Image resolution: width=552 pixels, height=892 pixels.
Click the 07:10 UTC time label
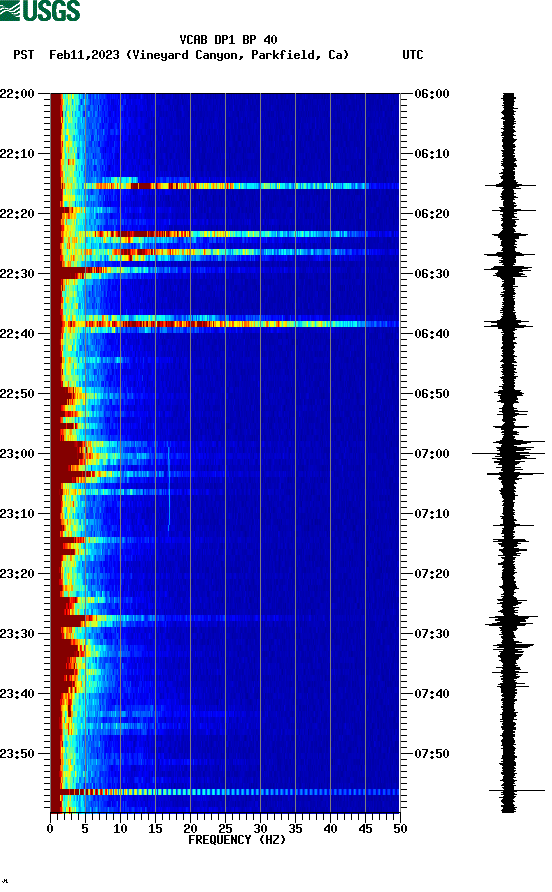click(x=432, y=514)
